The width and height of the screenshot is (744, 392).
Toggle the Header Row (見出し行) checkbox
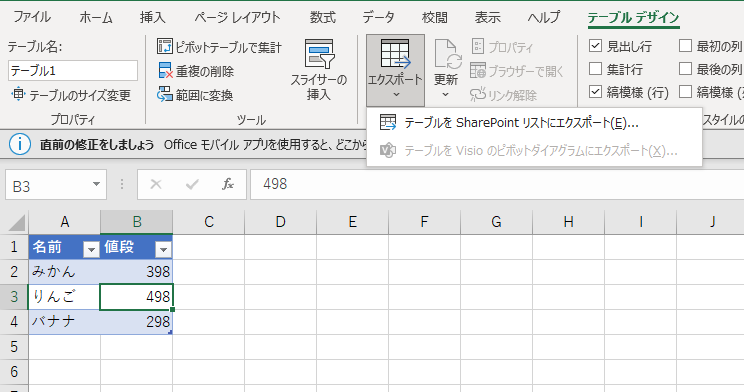pos(595,46)
